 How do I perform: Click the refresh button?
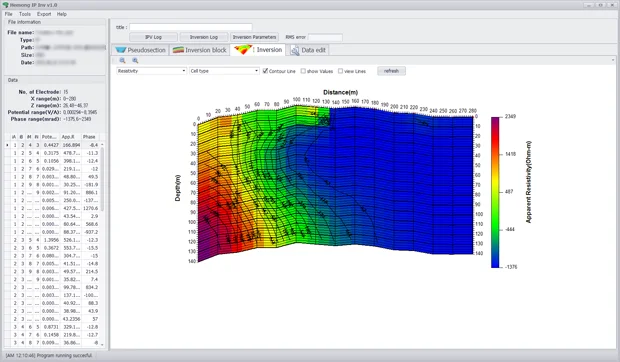click(x=391, y=71)
